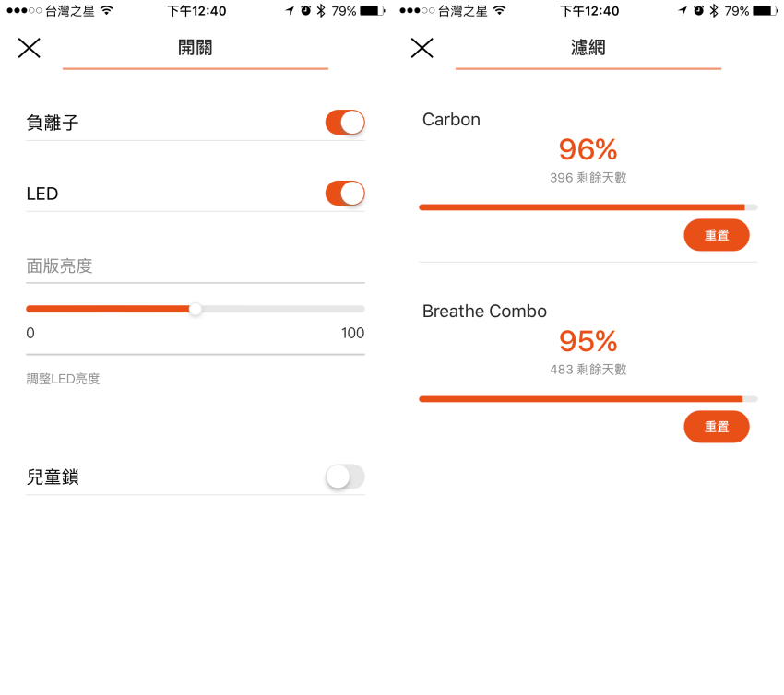Screen dimensions: 784x695
Task: Reset the Carbon filter with 重置
Action: [x=716, y=235]
